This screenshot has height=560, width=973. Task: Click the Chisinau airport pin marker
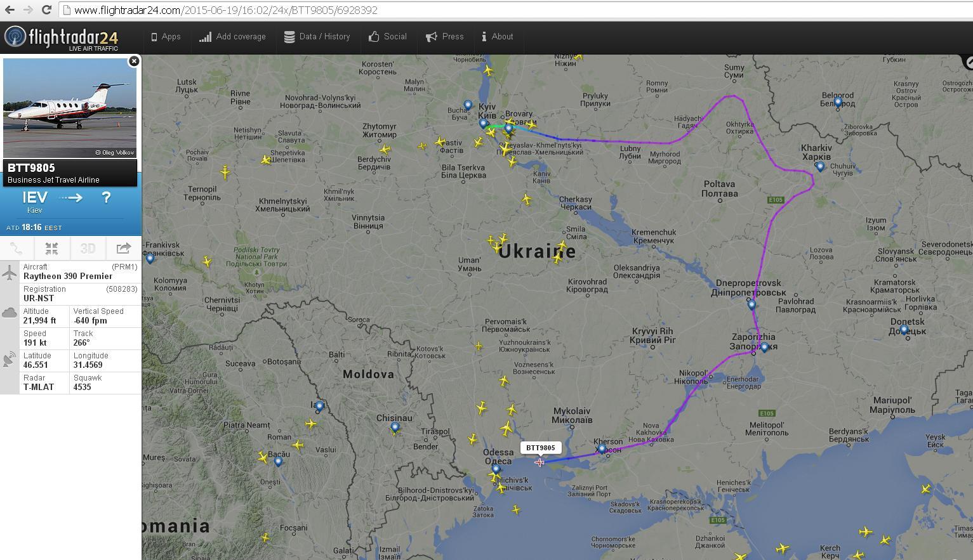(395, 427)
